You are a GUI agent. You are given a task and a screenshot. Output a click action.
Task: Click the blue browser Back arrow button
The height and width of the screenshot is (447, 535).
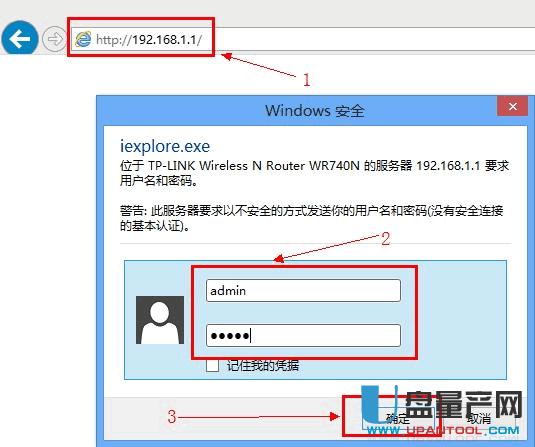click(x=19, y=39)
